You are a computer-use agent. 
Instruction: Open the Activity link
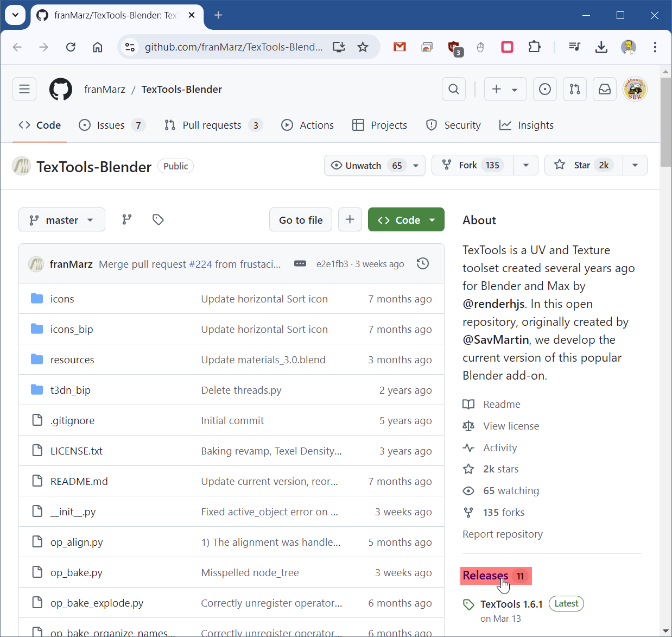[490, 447]
